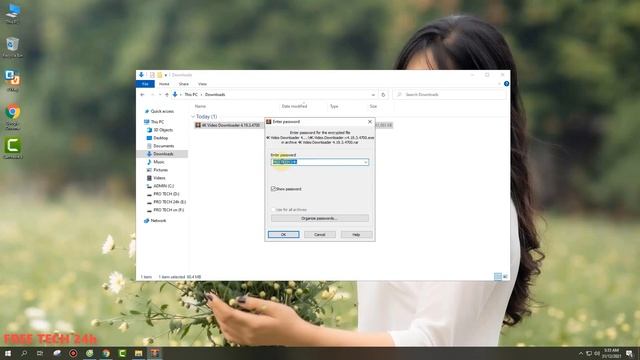Refresh the Downloads folder
This screenshot has width=640, height=360.
point(383,95)
